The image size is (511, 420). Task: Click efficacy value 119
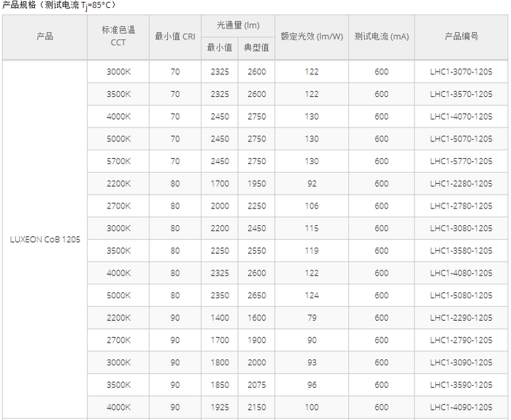pos(312,251)
